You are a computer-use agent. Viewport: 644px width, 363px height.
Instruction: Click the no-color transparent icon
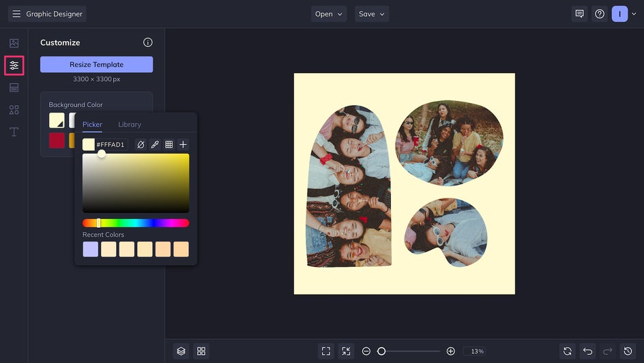pos(141,145)
